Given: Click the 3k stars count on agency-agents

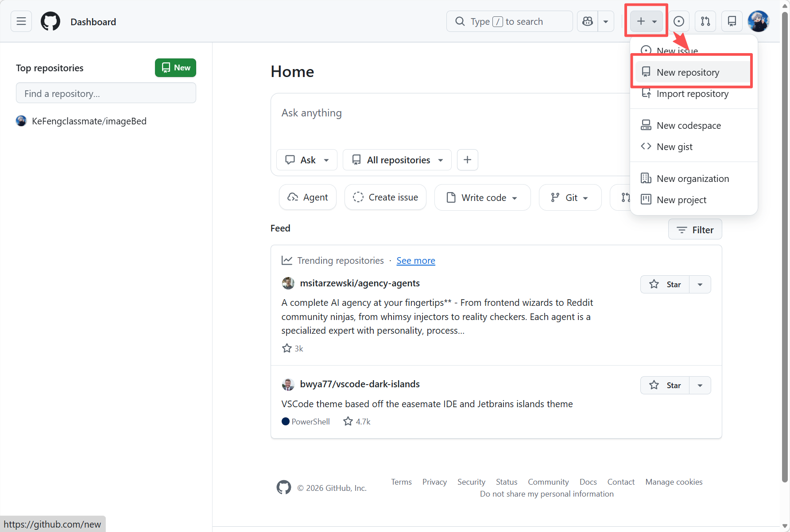Looking at the screenshot, I should click(293, 348).
